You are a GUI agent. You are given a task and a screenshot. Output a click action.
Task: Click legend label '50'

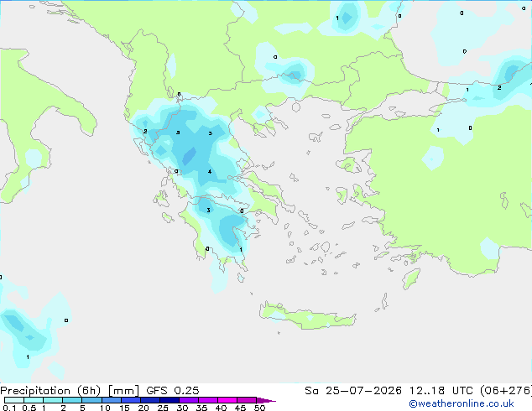[259, 408]
